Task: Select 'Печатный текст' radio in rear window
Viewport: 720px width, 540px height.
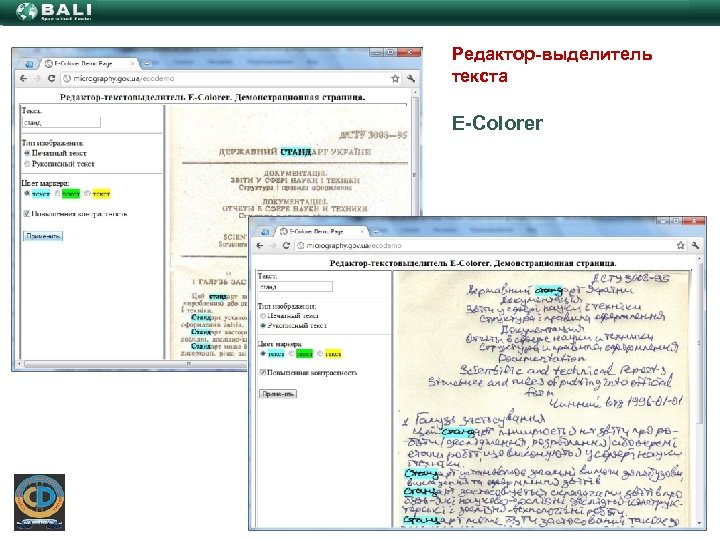Action: [27, 153]
